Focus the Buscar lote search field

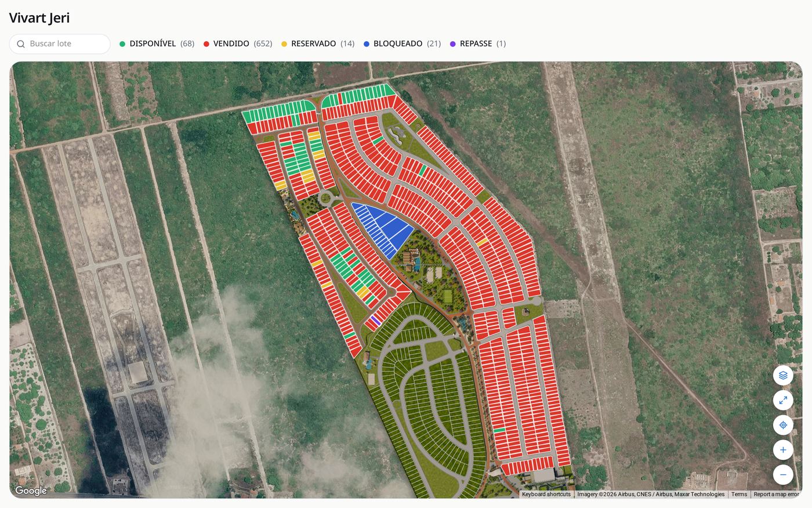(60, 44)
